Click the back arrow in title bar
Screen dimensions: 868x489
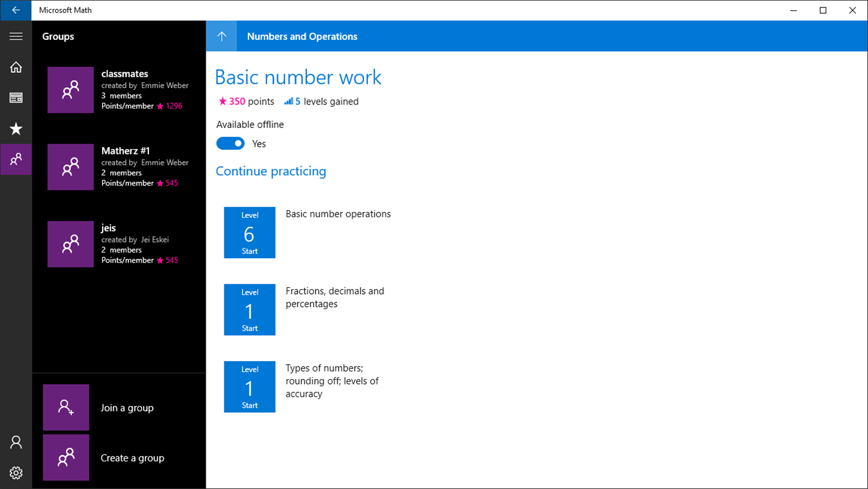click(16, 10)
